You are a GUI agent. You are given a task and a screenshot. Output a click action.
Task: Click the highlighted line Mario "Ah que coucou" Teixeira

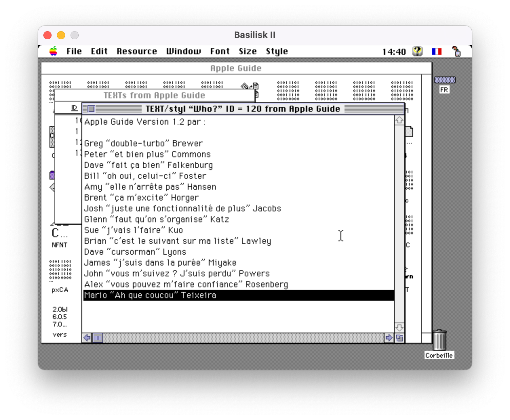tap(239, 295)
